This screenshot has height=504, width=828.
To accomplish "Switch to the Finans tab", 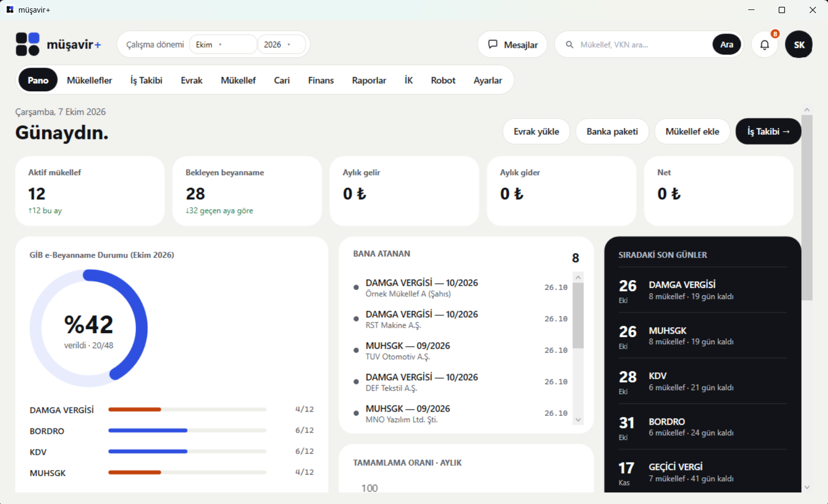I will tap(321, 80).
